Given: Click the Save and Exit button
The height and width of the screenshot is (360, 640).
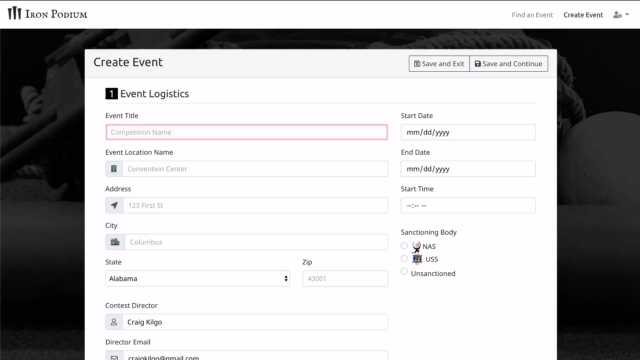Looking at the screenshot, I should (x=439, y=64).
